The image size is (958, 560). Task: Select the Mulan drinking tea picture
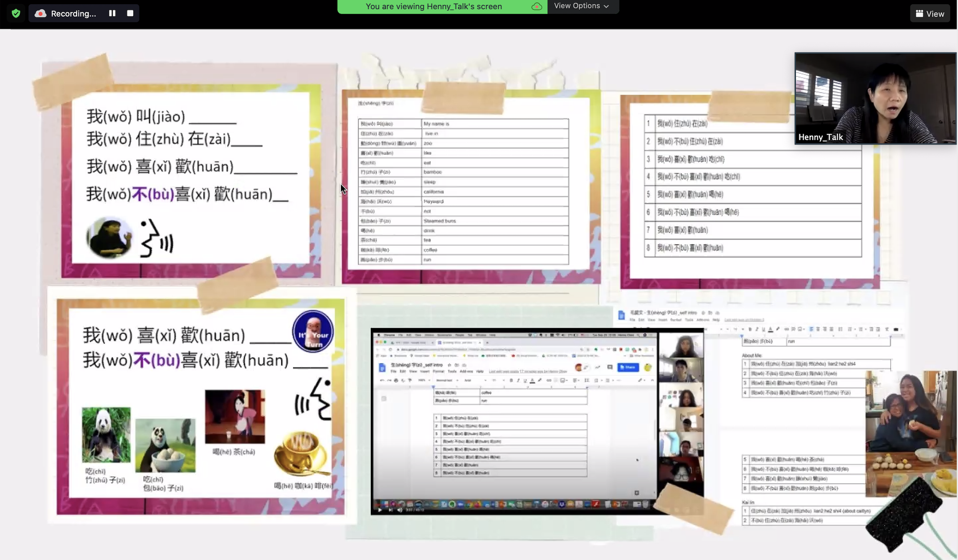tap(235, 417)
